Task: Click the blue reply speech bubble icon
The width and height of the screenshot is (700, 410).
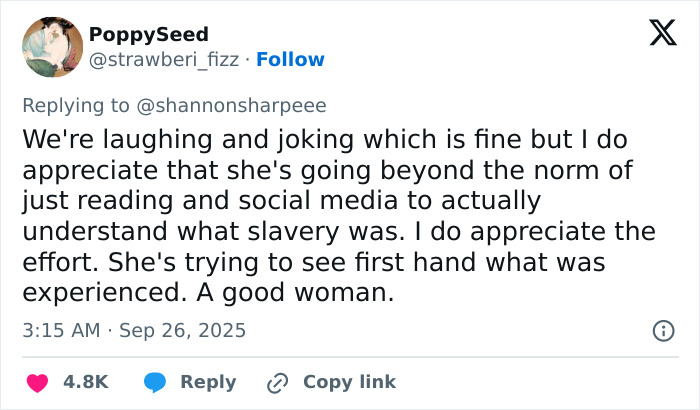Action: [154, 382]
